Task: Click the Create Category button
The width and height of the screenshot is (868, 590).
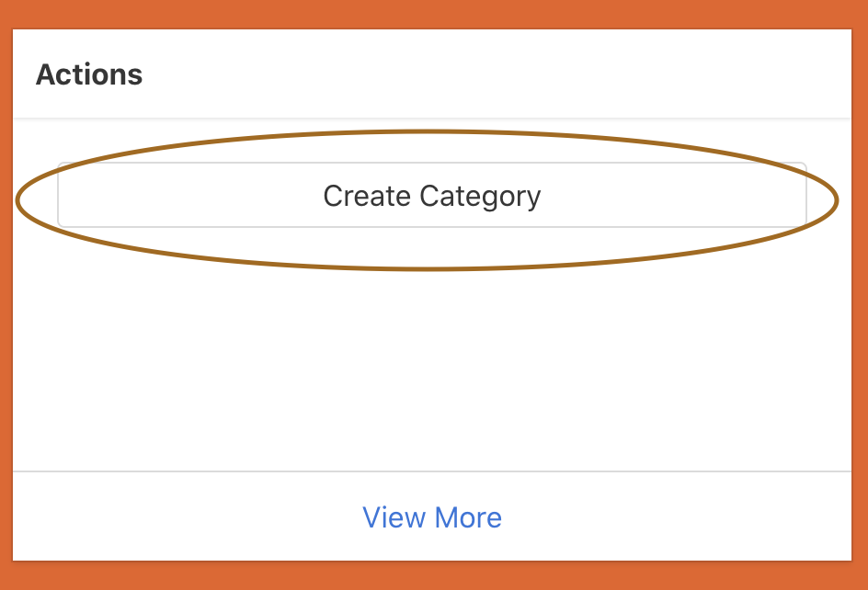Action: [432, 196]
